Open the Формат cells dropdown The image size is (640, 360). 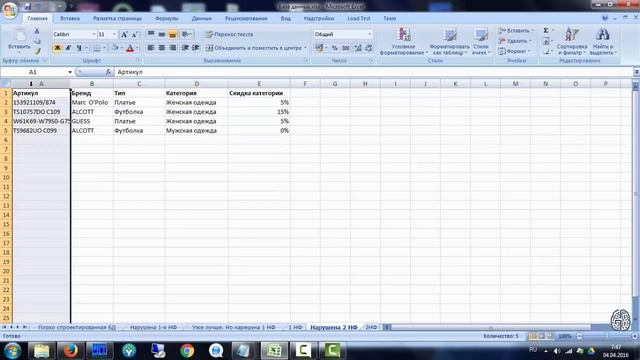coord(514,51)
